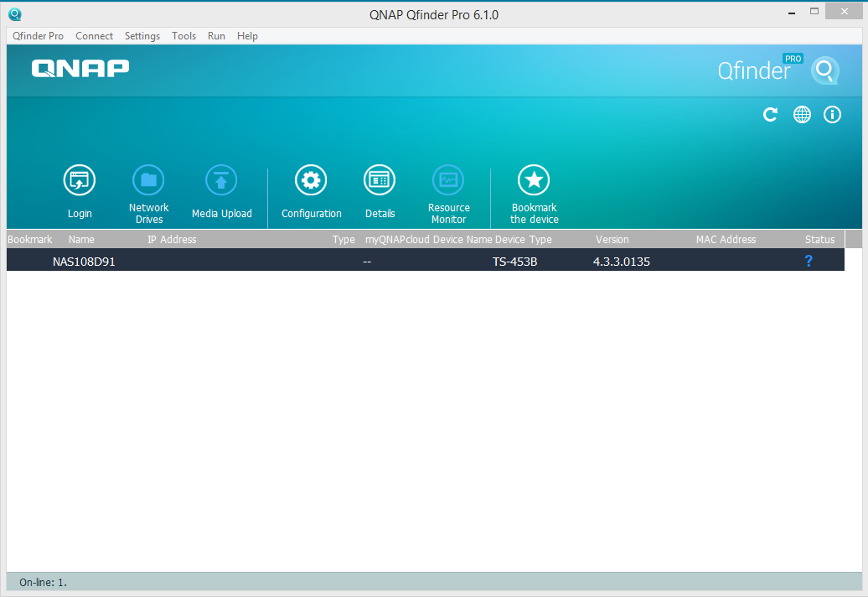Sort by the Device Type column header
This screenshot has width=868, height=597.
(x=523, y=239)
